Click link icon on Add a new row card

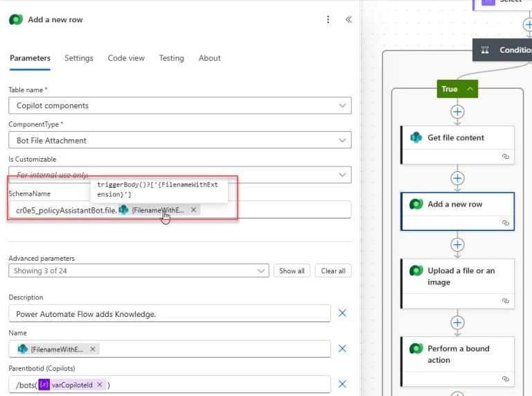(x=506, y=223)
